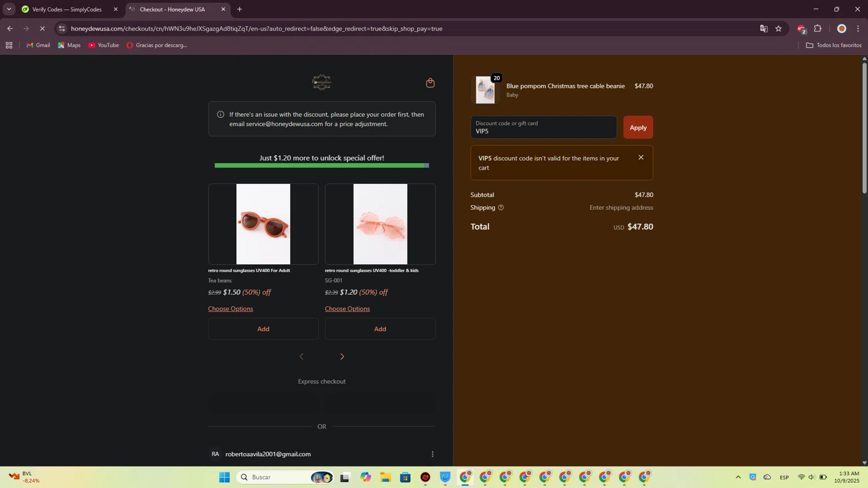Select the Checkout Honeydew USA tab

coord(172,9)
